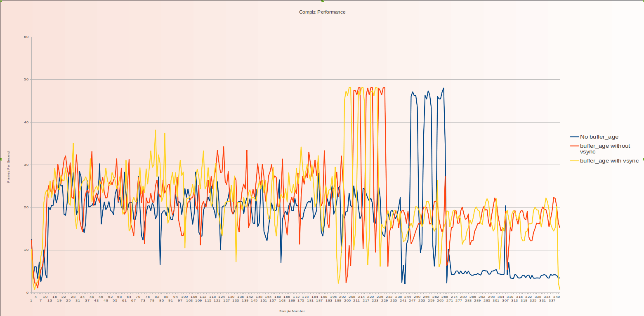Image resolution: width=644 pixels, height=316 pixels.
Task: Click the y-axis value 50
Action: point(26,79)
